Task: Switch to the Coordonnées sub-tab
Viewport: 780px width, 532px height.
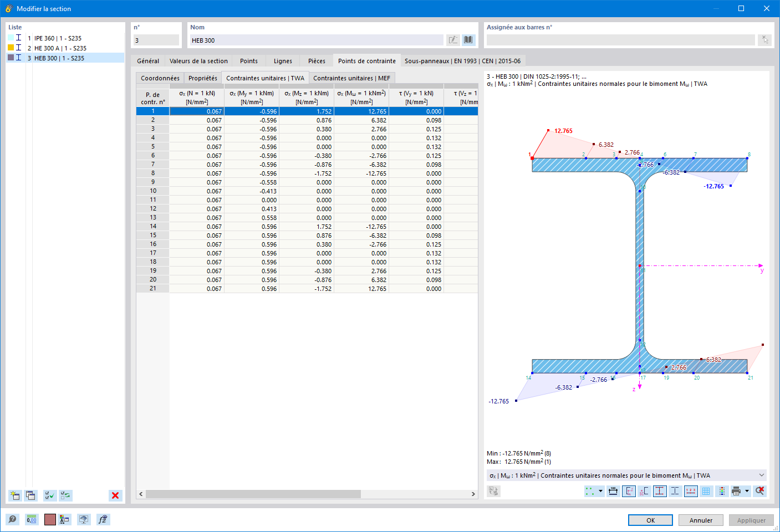Action: (x=160, y=78)
